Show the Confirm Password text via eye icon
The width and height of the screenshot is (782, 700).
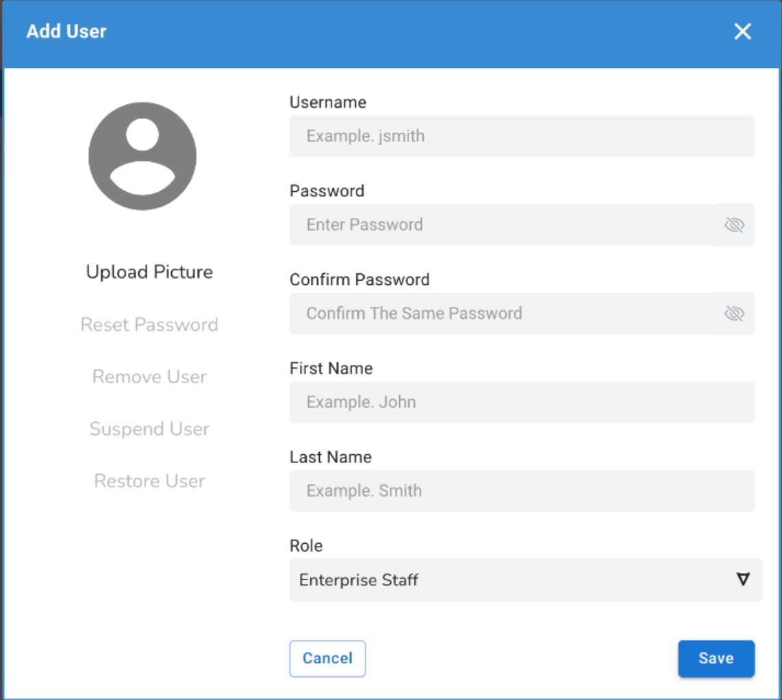[x=734, y=314]
